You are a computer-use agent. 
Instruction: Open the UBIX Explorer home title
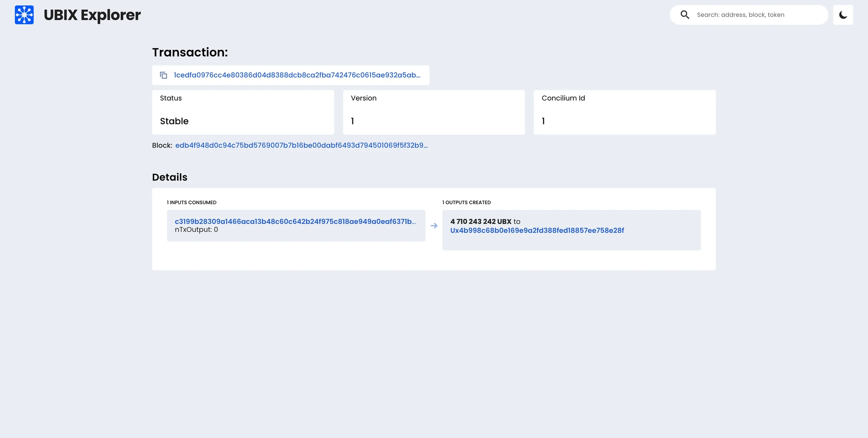pos(92,15)
